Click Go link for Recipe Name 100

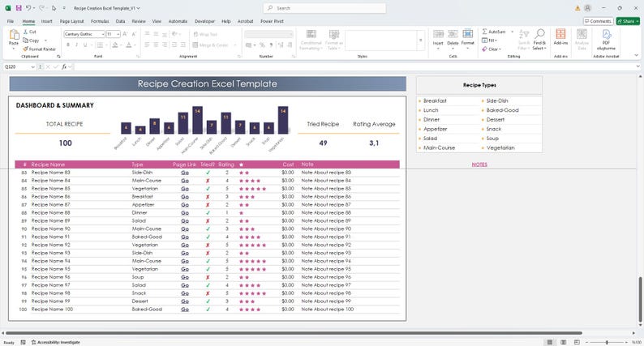pyautogui.click(x=185, y=310)
